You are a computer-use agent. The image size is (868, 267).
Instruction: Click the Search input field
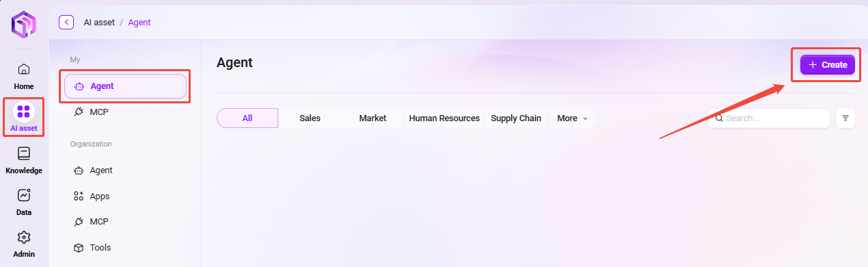click(x=768, y=118)
